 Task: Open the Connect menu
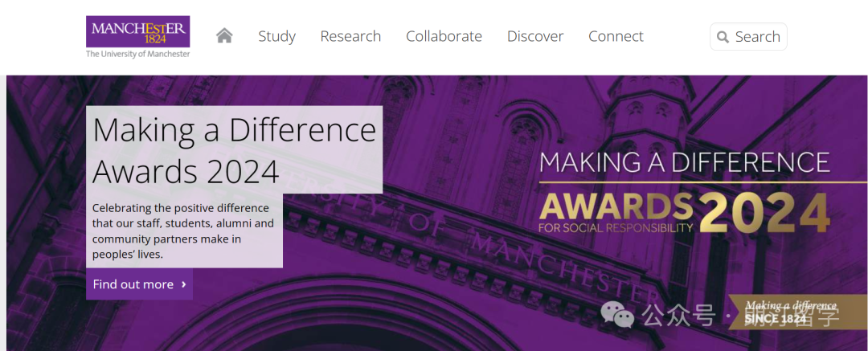click(616, 36)
